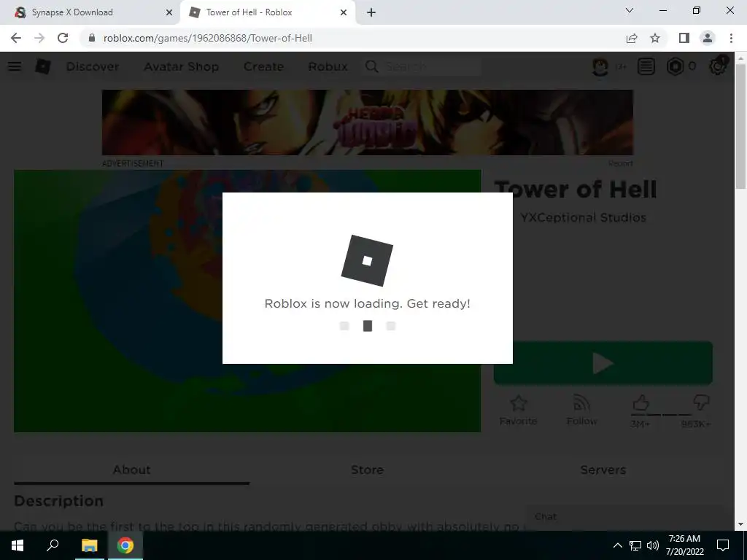Click the rating vote bar
Image resolution: width=747 pixels, height=560 pixels.
click(661, 415)
